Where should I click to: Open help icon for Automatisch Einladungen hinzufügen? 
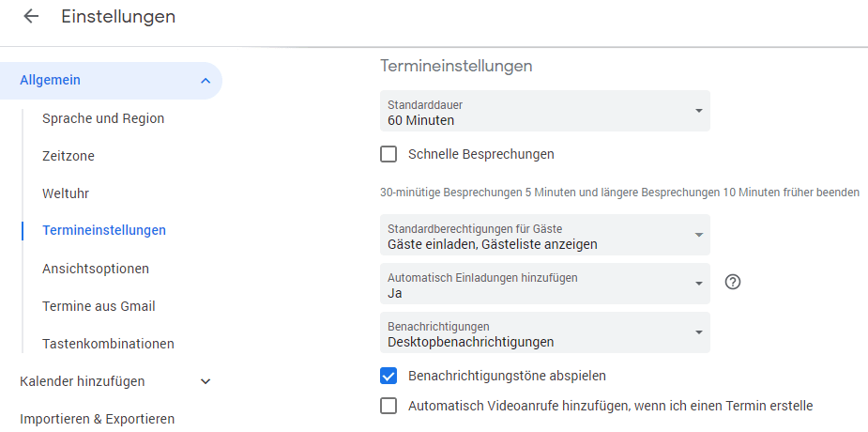[733, 282]
